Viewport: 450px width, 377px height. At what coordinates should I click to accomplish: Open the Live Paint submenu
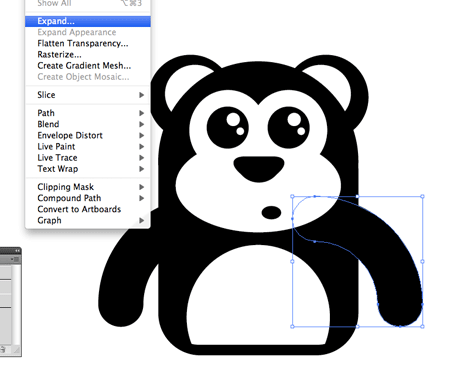[x=142, y=146]
